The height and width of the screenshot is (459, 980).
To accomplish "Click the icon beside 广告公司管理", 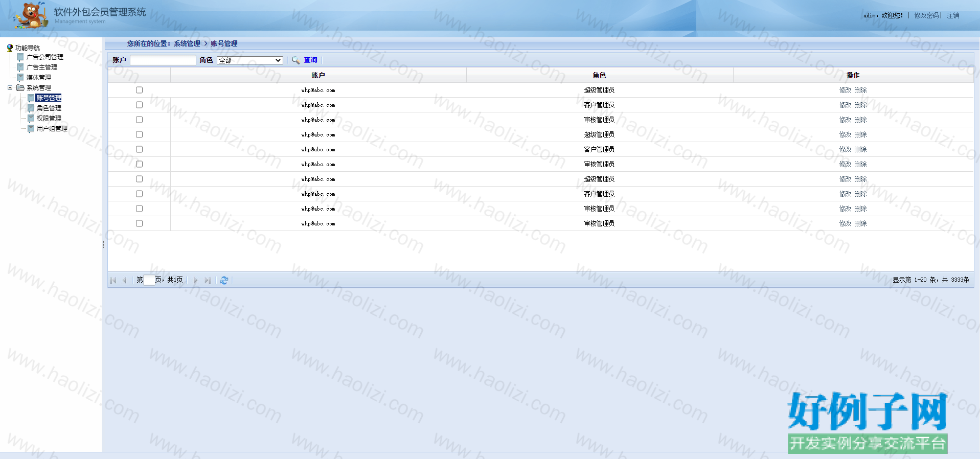I will [20, 57].
